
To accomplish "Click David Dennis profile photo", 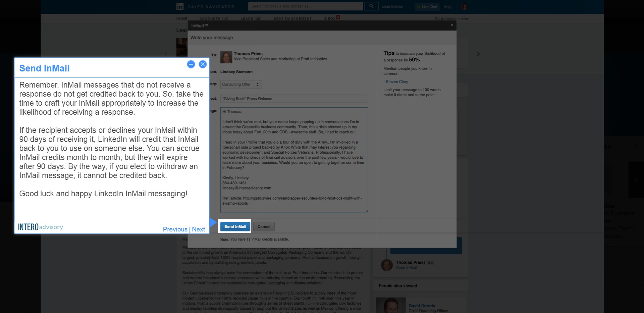I will pyautogui.click(x=390, y=305).
